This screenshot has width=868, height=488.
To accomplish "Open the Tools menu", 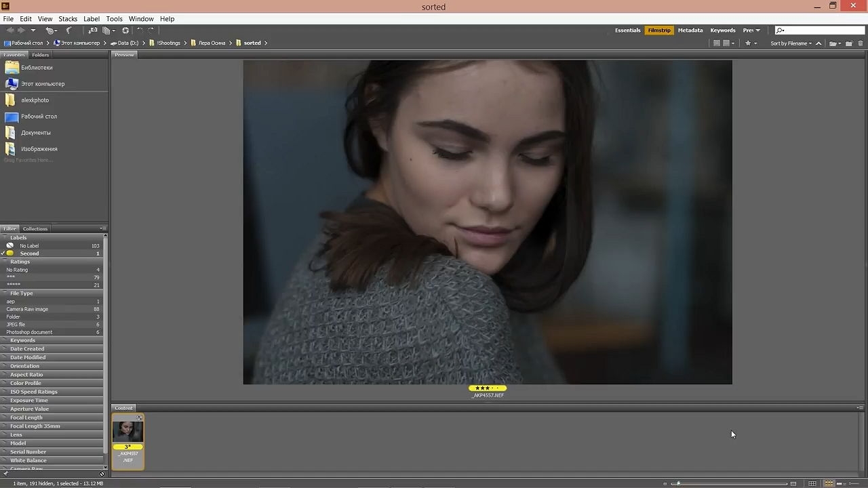I will pyautogui.click(x=114, y=19).
